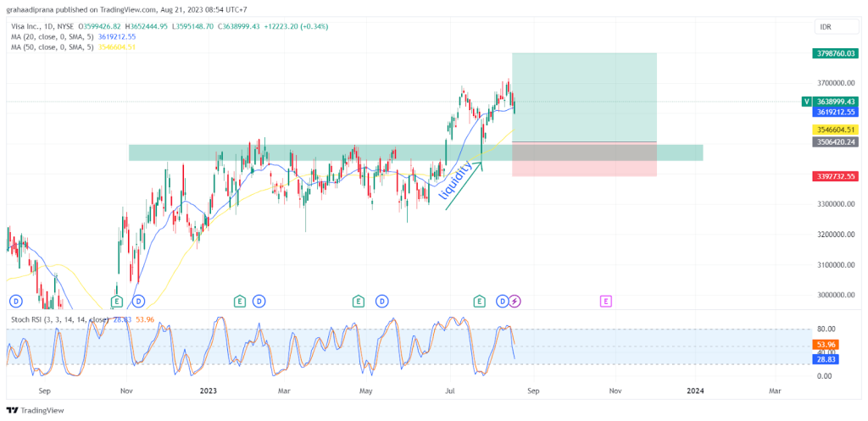Select the red stop-loss zone of long position
Viewport: 868px width, 421px height.
tap(584, 159)
